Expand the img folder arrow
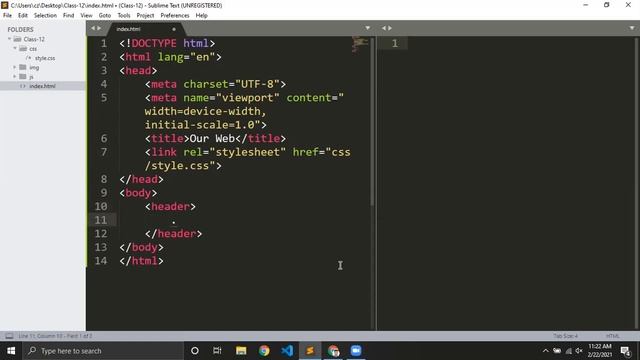Image resolution: width=640 pixels, height=360 pixels. coord(15,67)
